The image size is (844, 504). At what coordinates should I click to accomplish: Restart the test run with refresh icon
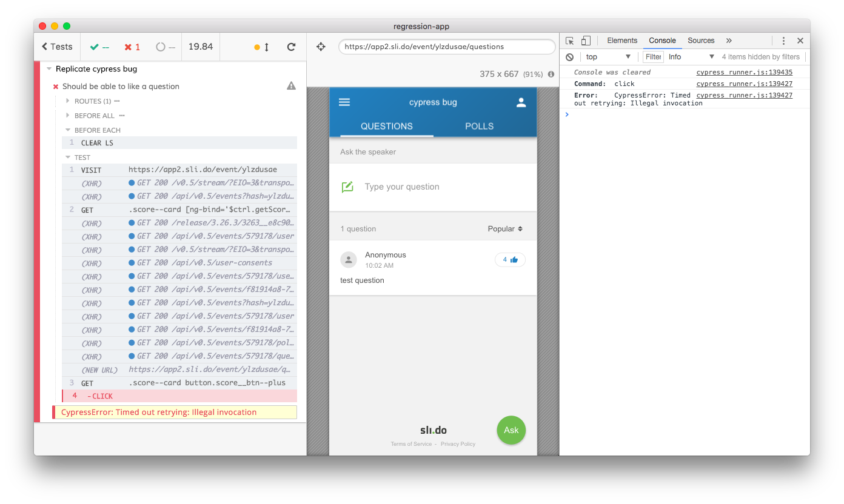coord(291,47)
